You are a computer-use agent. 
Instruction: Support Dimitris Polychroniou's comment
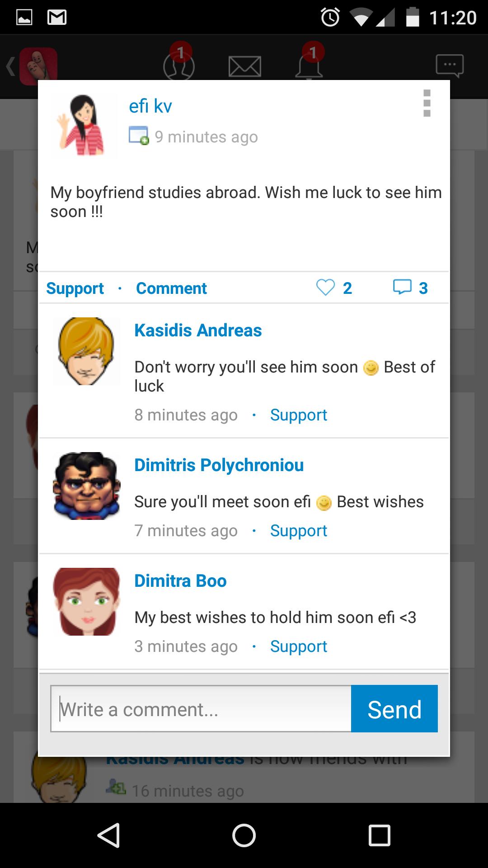[x=298, y=531]
